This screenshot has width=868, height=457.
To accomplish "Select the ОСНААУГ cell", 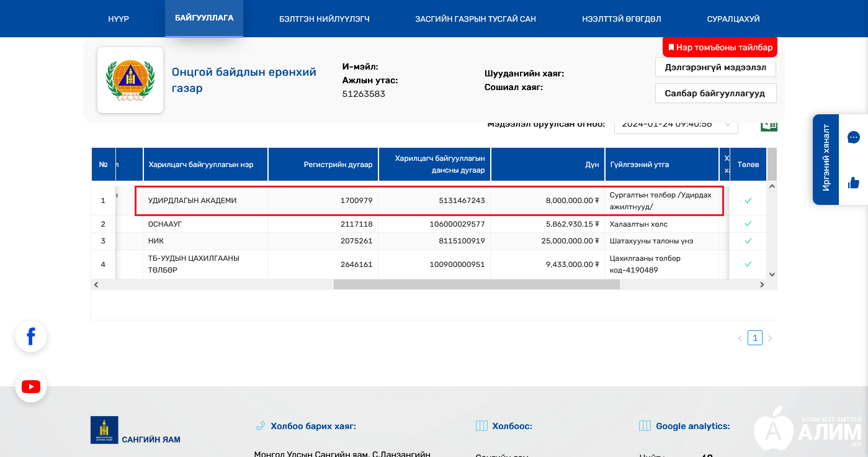I will click(205, 224).
